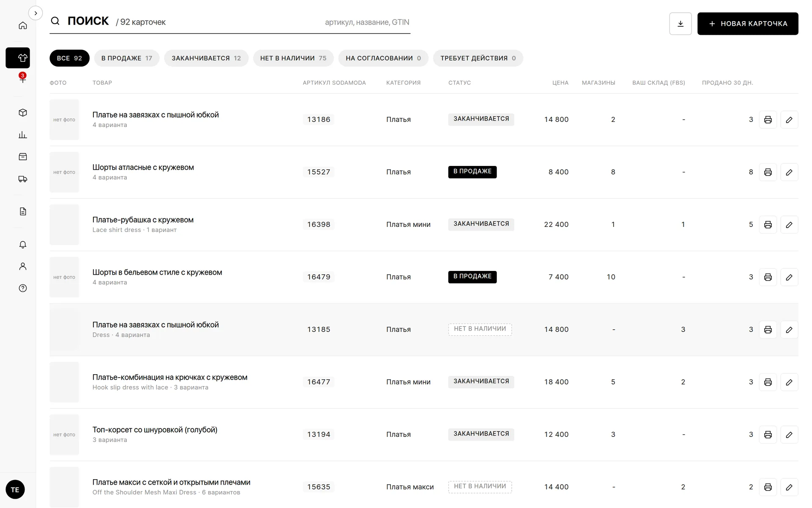Edit the card with article 13185
The width and height of the screenshot is (812, 508).
(789, 330)
